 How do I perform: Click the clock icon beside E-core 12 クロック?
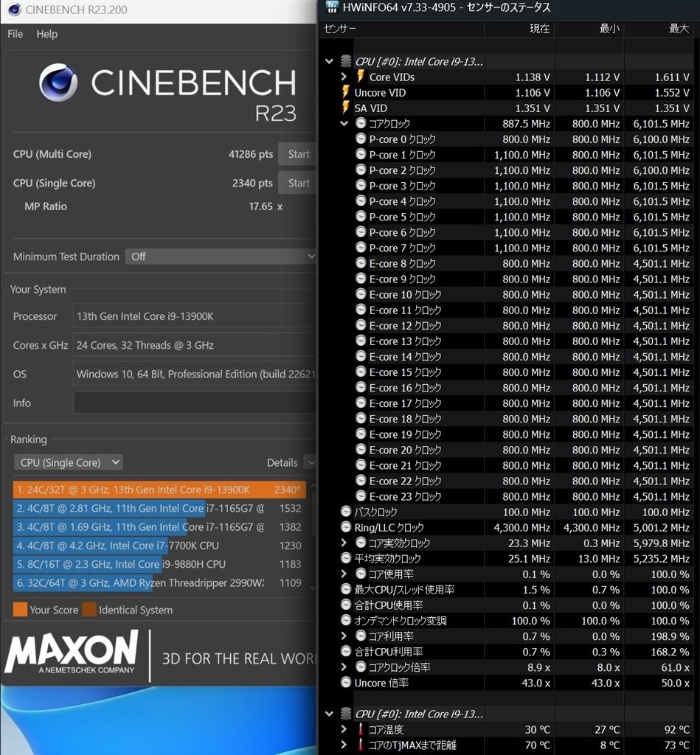coord(361,325)
